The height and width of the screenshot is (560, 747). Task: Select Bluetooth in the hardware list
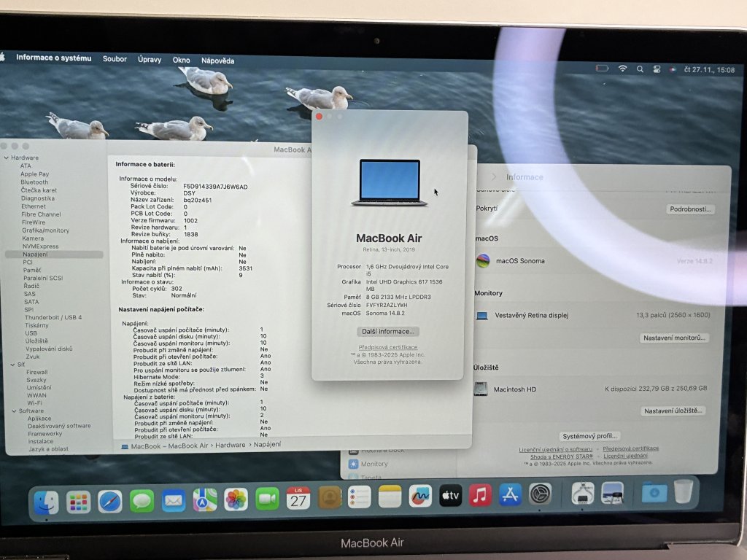click(34, 182)
